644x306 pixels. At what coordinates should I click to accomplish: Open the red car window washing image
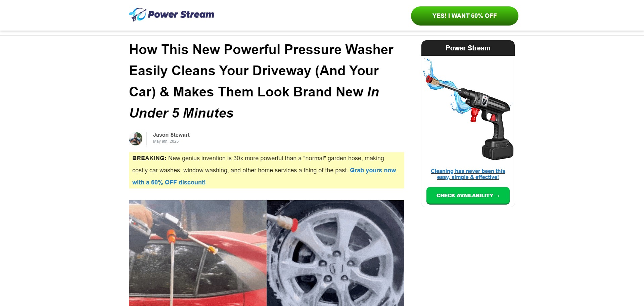(x=198, y=253)
